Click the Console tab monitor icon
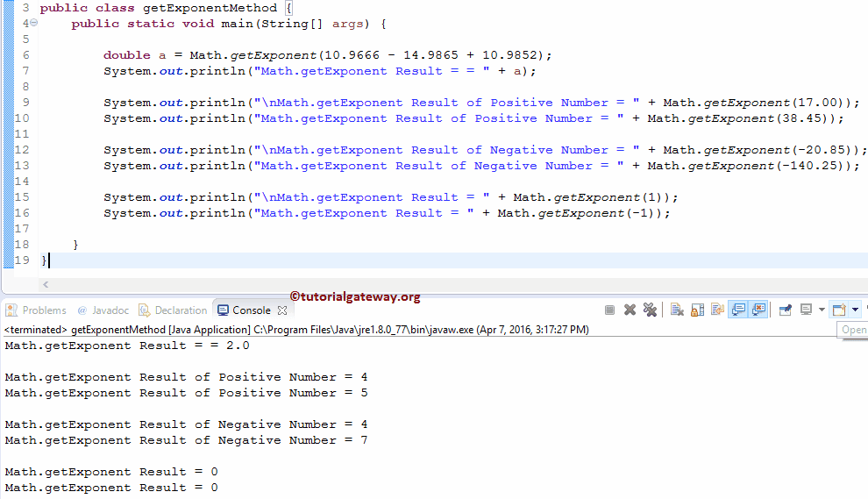868x499 pixels. coord(223,310)
